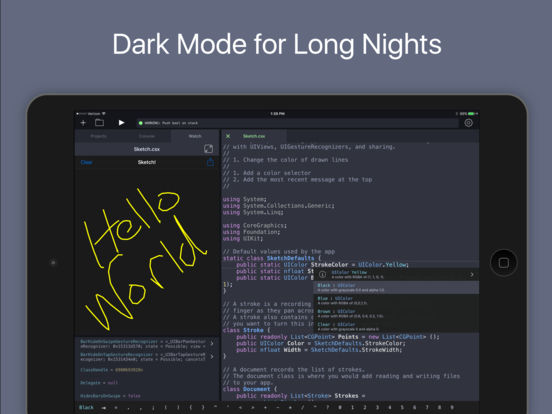Expand the Sketch.csx preview to fullscreen
This screenshot has height=414, width=552.
208,149
